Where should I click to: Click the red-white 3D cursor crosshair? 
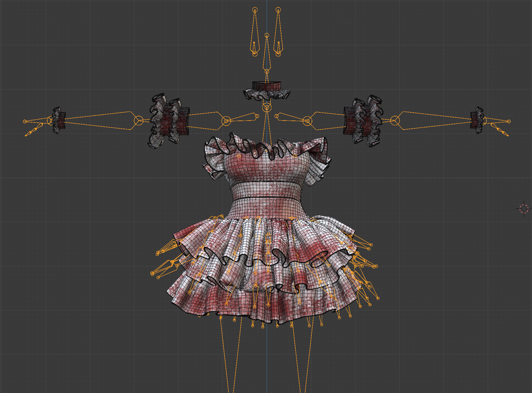[524, 208]
